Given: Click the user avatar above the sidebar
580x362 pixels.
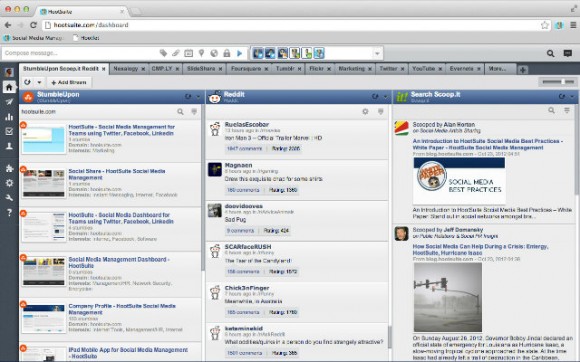Looking at the screenshot, I should [x=9, y=72].
